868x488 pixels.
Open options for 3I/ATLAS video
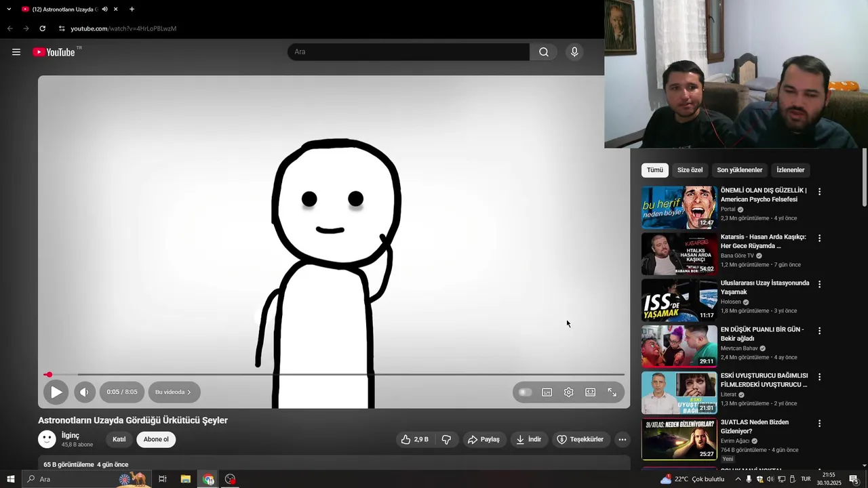click(819, 424)
